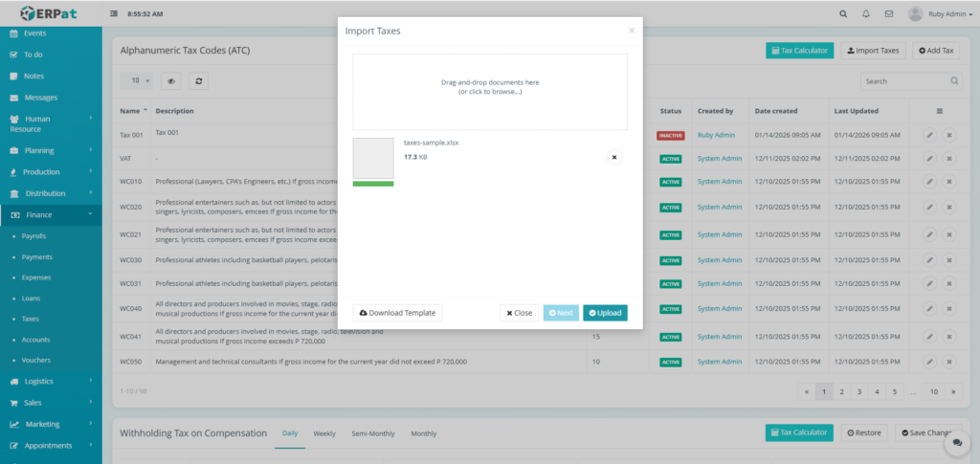Click Download Template button
This screenshot has height=464, width=980.
397,313
